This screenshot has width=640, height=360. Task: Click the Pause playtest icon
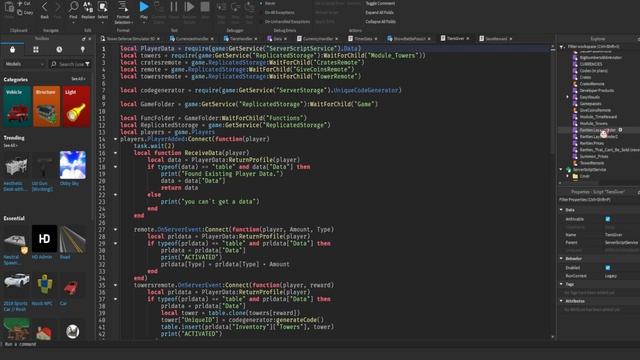174,7
